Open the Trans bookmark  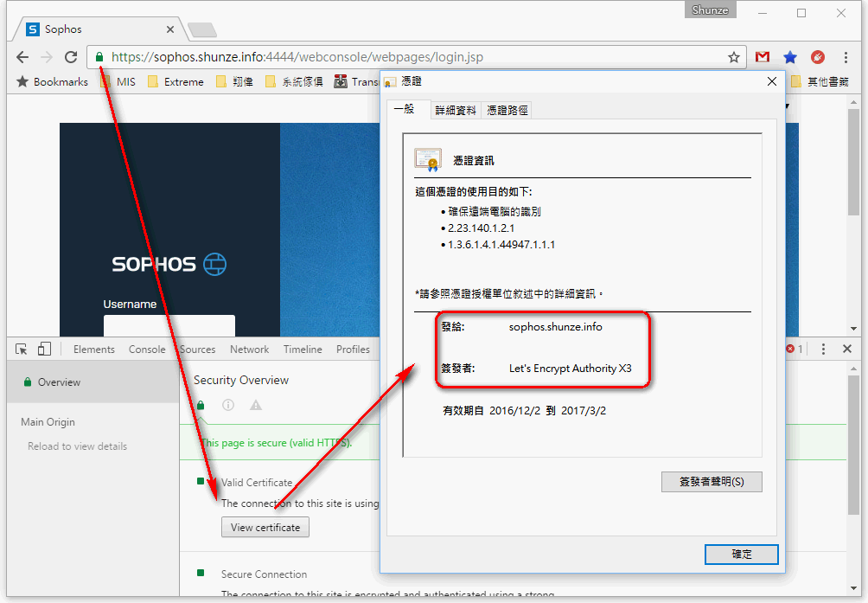click(356, 82)
